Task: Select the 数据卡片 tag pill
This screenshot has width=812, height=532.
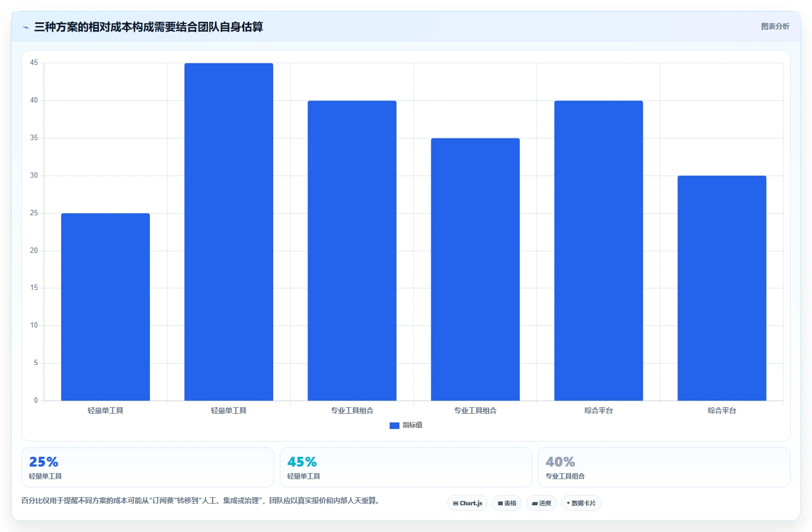Action: click(581, 503)
